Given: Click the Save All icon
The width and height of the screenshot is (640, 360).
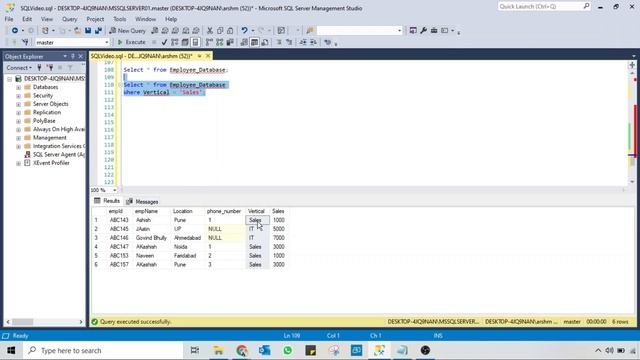Looking at the screenshot, I should tap(98, 31).
